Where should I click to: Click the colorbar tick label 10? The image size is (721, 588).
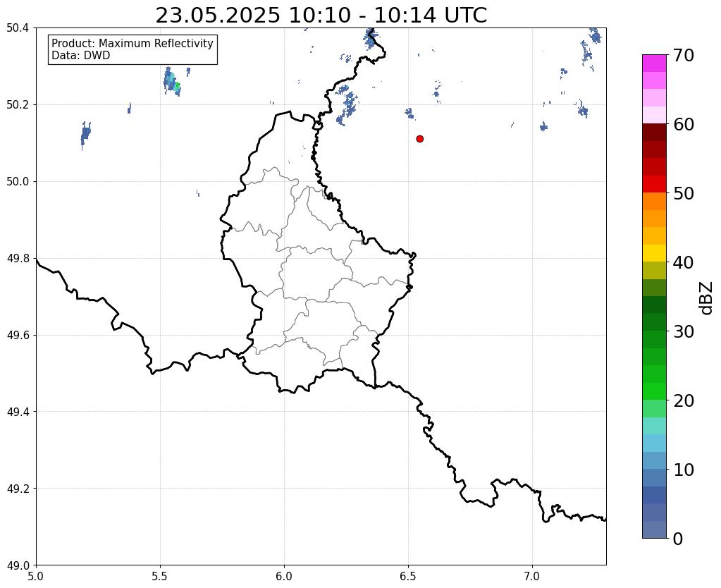[x=684, y=470]
